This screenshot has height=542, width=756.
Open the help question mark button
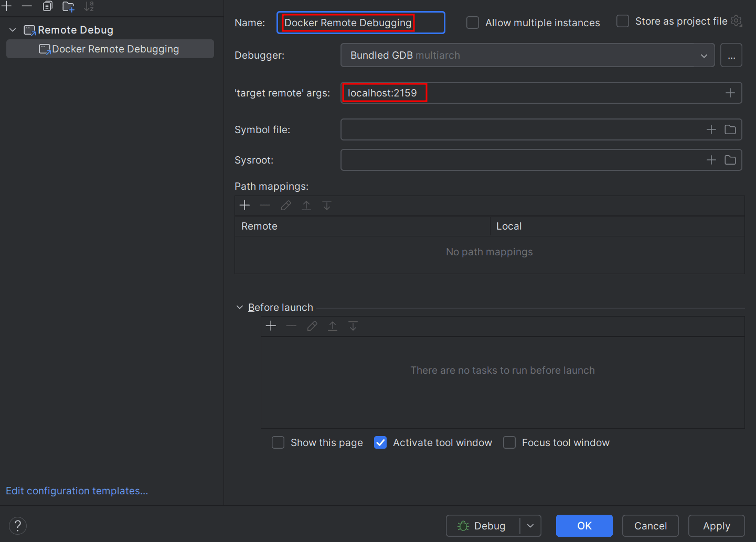18,526
